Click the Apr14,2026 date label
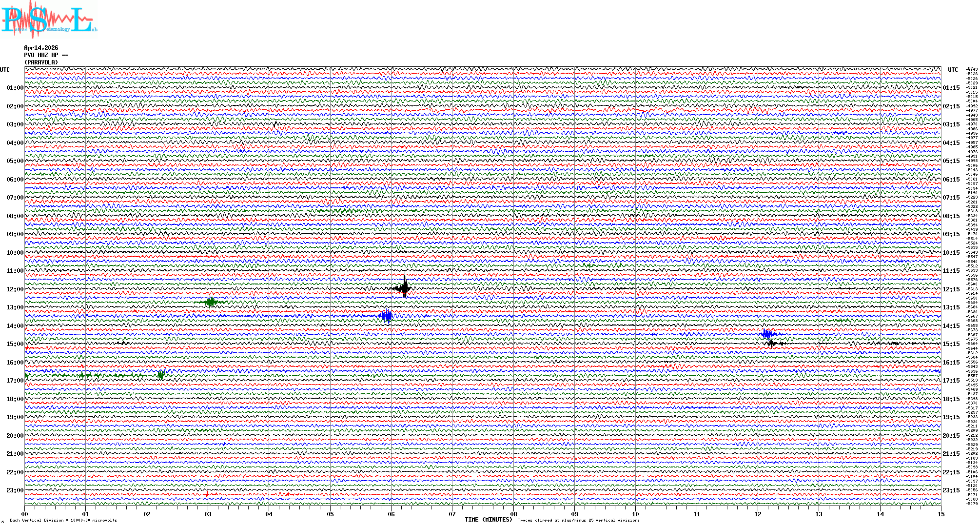980x527 pixels. pos(41,48)
